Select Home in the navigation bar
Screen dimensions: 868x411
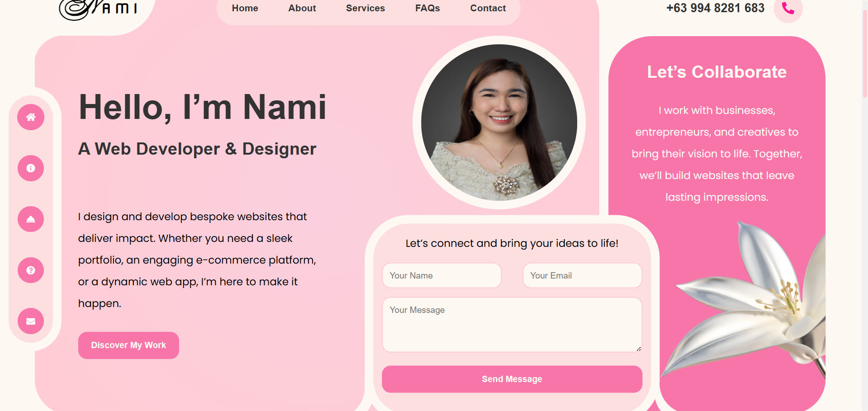(x=245, y=8)
